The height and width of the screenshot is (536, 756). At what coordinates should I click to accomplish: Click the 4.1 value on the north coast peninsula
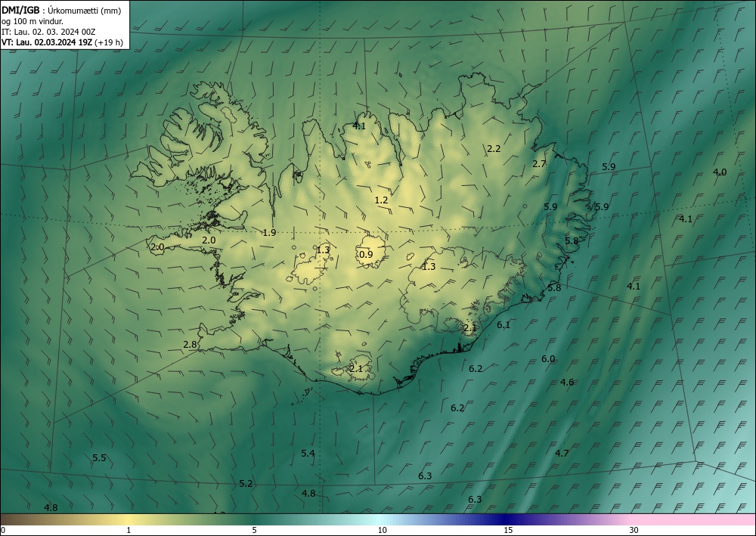(359, 126)
